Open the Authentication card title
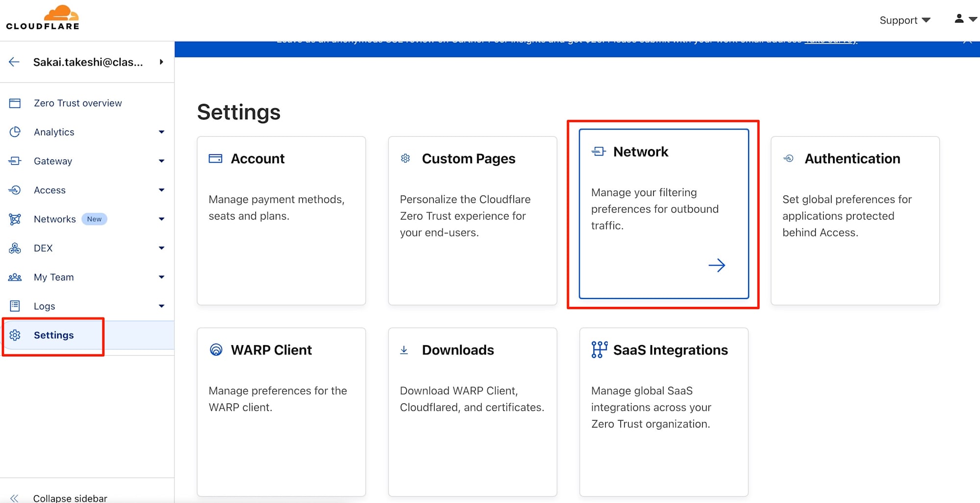This screenshot has height=503, width=980. [852, 158]
